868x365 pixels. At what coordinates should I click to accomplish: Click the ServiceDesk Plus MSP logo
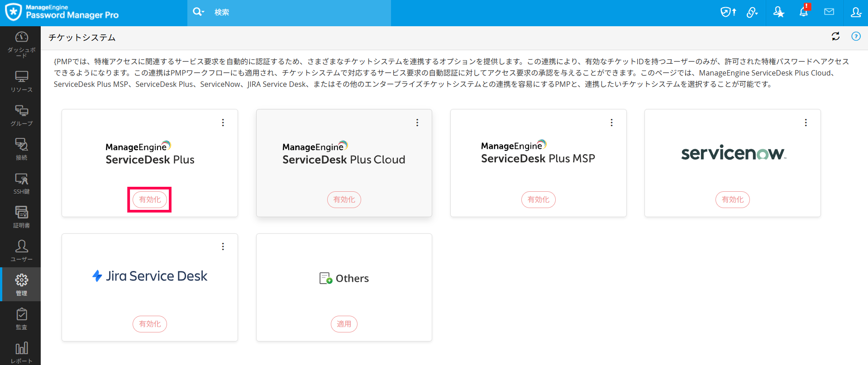coord(538,152)
